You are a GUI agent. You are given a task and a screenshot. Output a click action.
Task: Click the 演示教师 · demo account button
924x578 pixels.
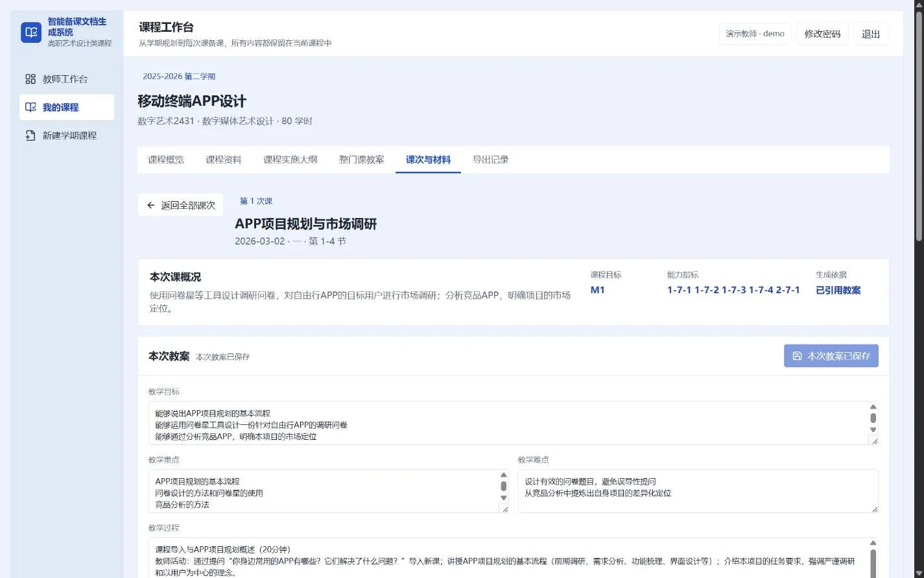[x=755, y=34]
